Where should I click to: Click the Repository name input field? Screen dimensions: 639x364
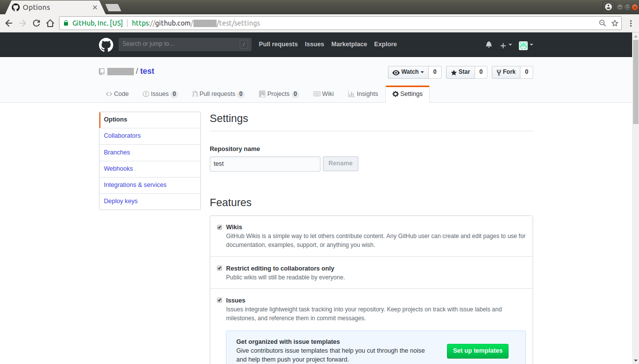pos(265,164)
